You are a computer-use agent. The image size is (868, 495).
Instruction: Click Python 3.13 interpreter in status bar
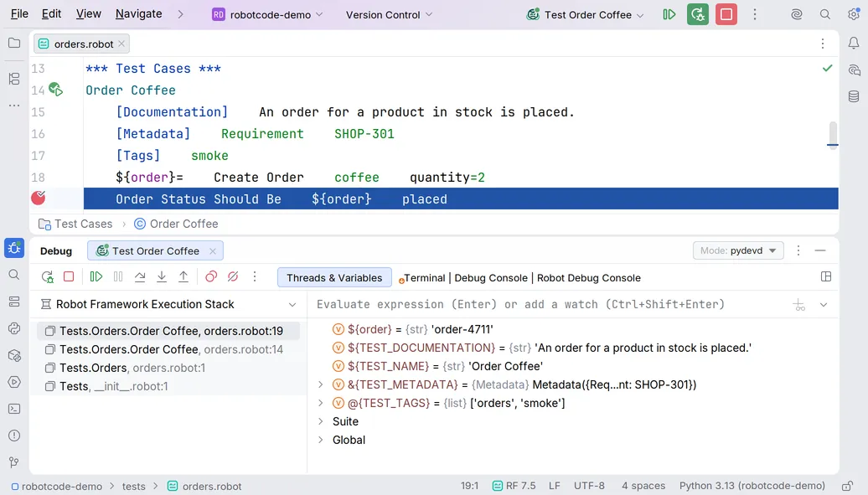[x=752, y=486]
